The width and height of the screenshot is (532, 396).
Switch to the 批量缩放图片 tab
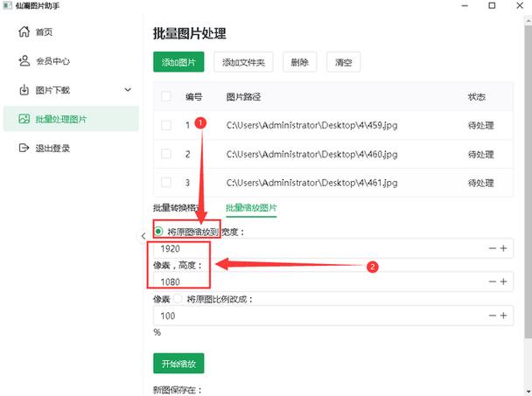coord(251,208)
